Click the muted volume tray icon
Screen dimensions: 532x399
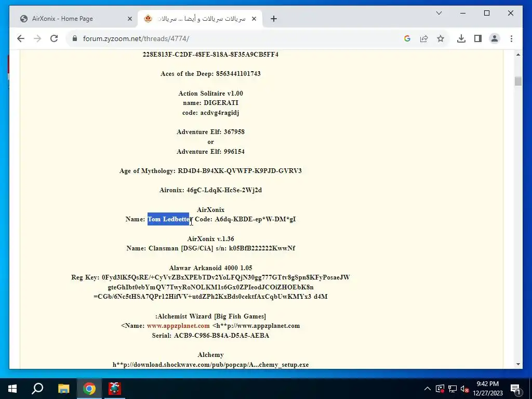[x=464, y=389]
